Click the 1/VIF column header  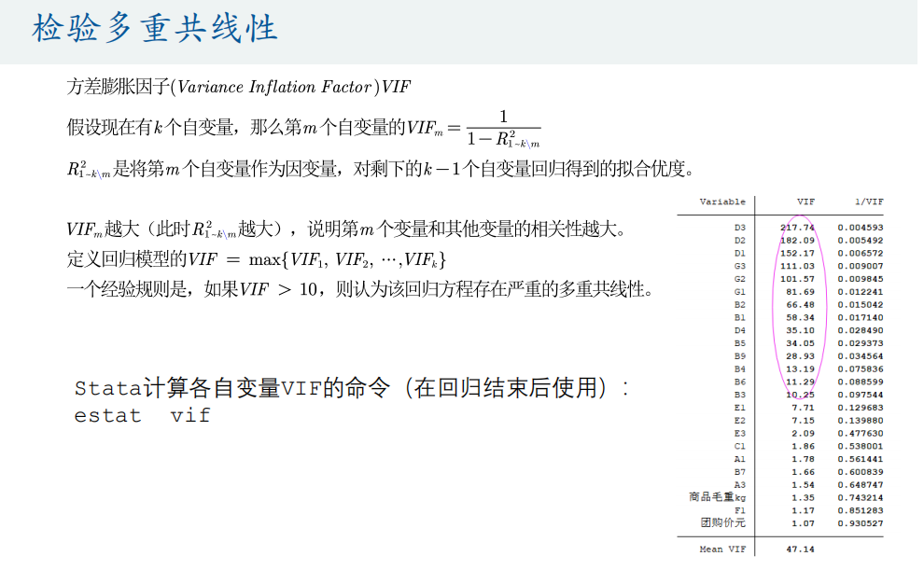[868, 202]
